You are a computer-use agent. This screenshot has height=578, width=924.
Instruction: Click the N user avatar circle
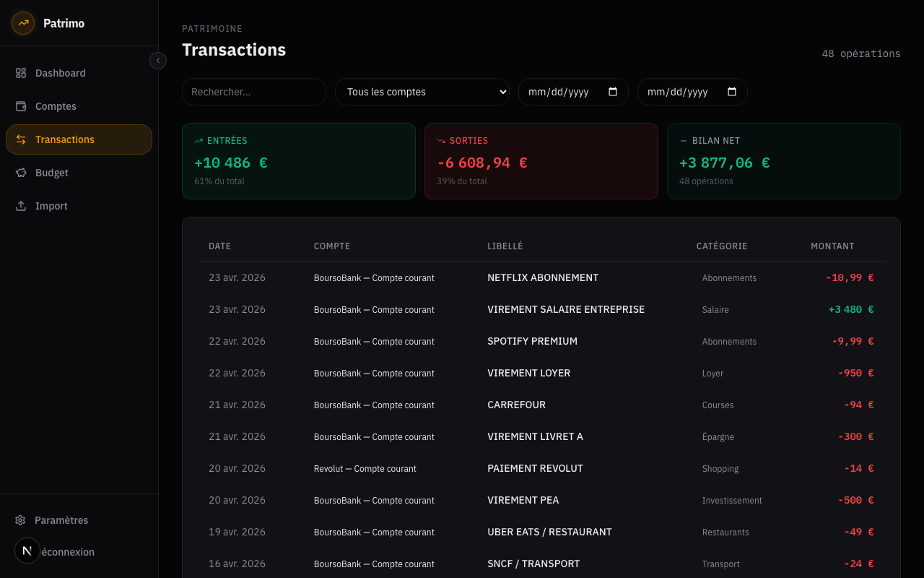coord(27,551)
